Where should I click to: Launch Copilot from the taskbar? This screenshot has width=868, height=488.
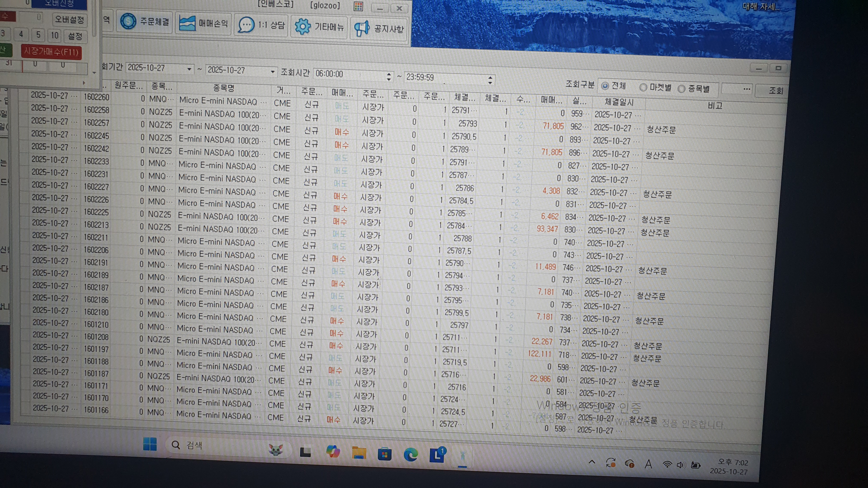tap(333, 452)
